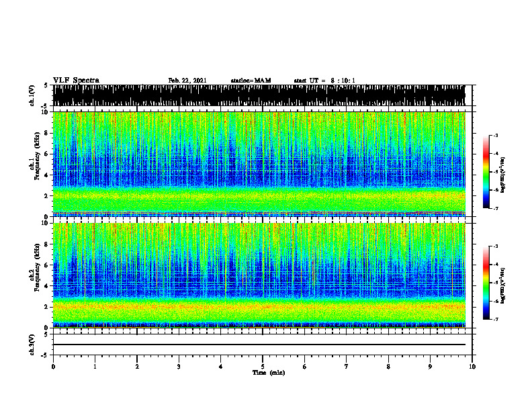The width and height of the screenshot is (532, 411).
Task: Click the "-7" label below the ch.2 colorbar
Action: tap(495, 319)
